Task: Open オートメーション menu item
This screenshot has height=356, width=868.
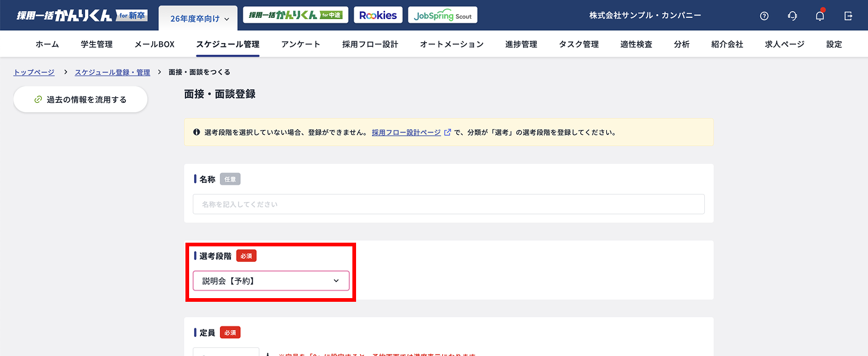Action: tap(452, 44)
